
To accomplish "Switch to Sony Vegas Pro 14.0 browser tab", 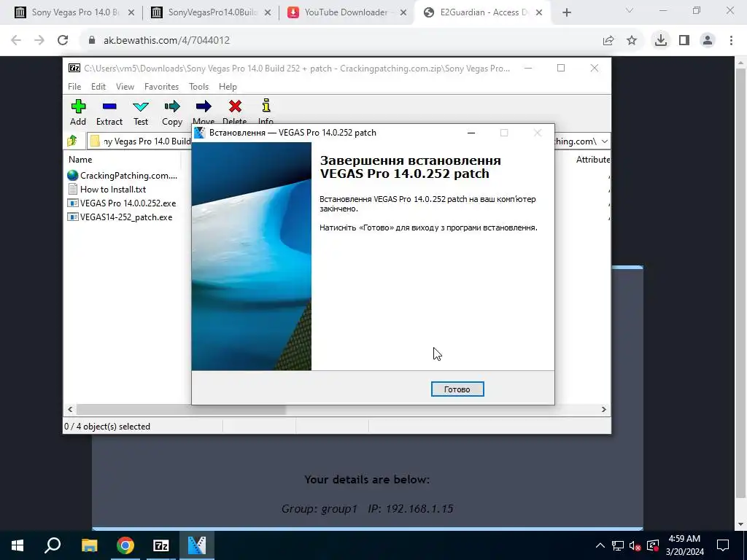I will [x=74, y=12].
